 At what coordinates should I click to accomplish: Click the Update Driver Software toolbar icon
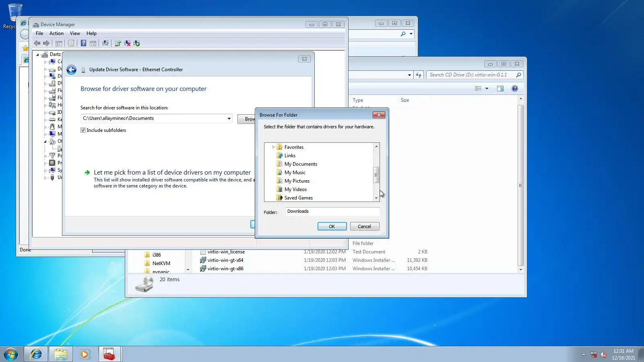[118, 43]
